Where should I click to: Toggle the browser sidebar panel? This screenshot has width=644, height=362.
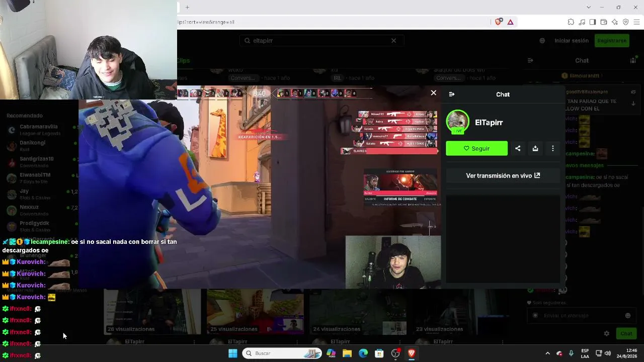coord(593,22)
